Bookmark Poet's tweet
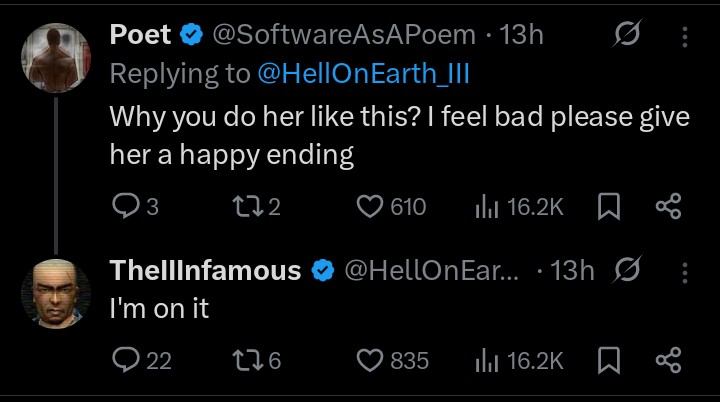 (608, 207)
